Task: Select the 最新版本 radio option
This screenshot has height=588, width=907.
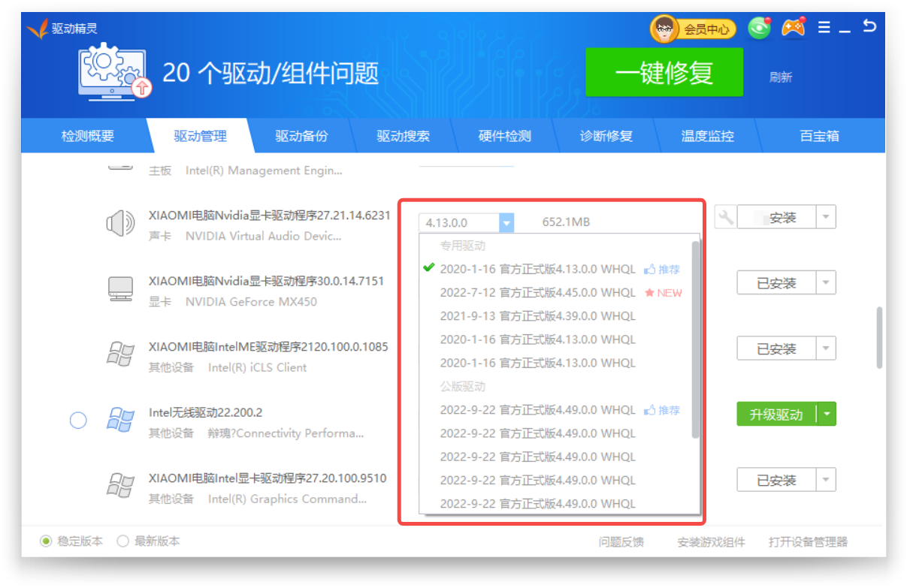Action: point(123,541)
